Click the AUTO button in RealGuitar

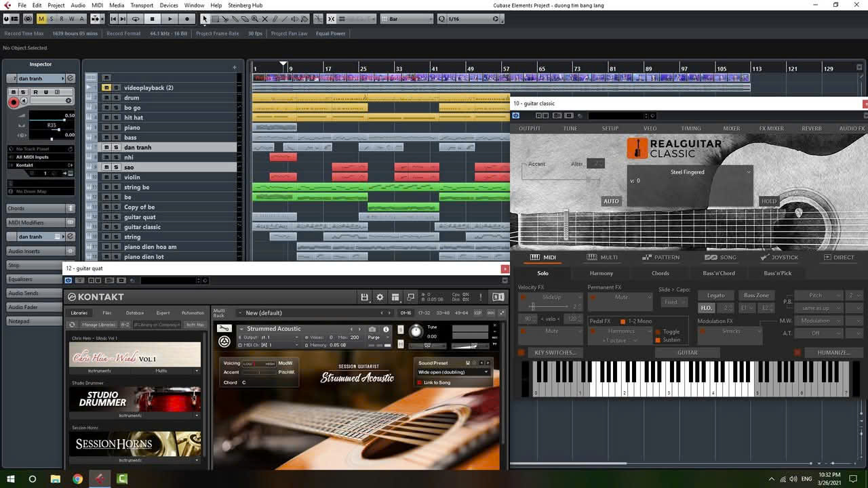click(x=611, y=201)
